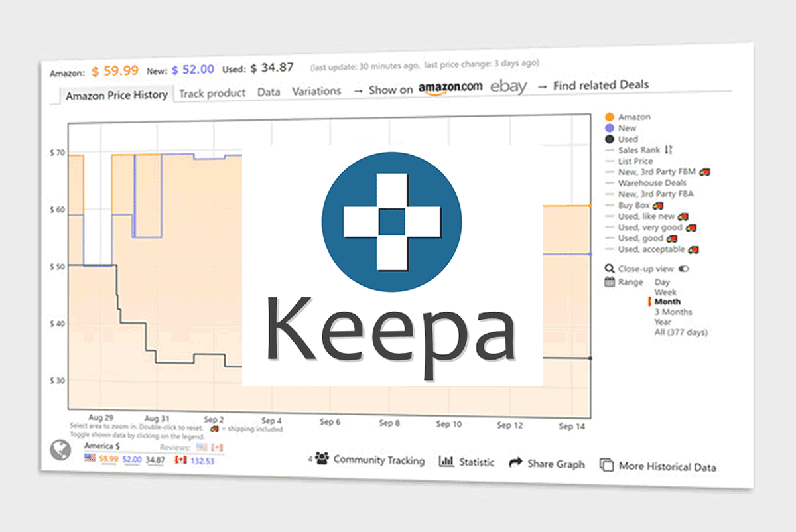Click Show on amazon.com link
This screenshot has height=532, width=796.
450,88
